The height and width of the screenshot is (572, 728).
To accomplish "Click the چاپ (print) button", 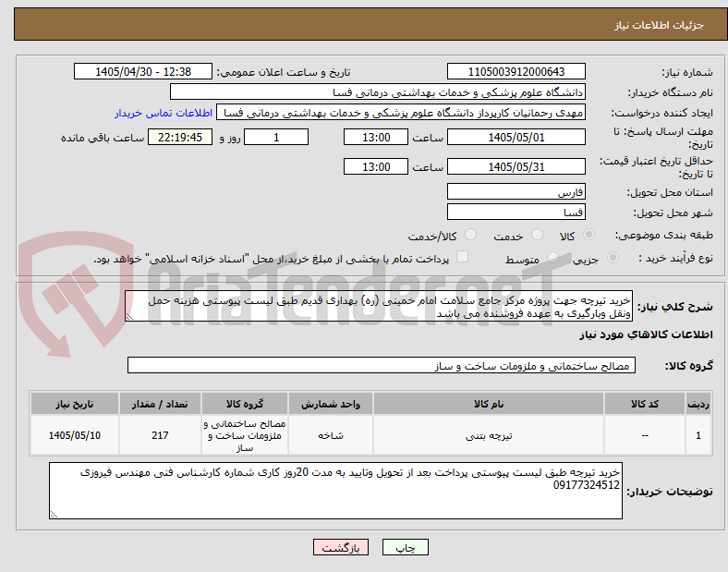I will point(405,547).
